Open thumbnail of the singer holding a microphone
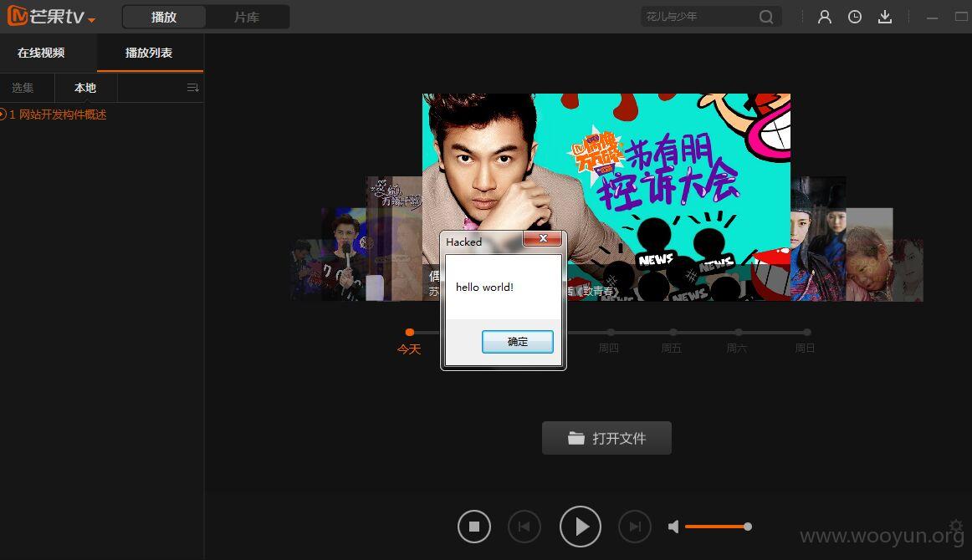 (x=344, y=254)
